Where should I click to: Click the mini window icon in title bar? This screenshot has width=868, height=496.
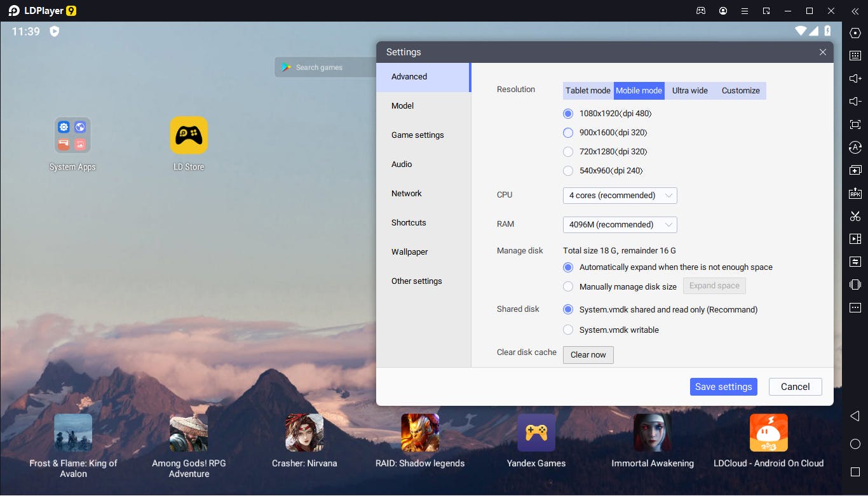767,11
